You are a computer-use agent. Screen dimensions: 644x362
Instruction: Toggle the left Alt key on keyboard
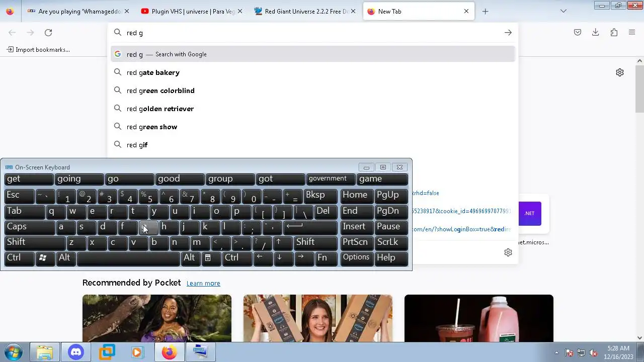66,258
